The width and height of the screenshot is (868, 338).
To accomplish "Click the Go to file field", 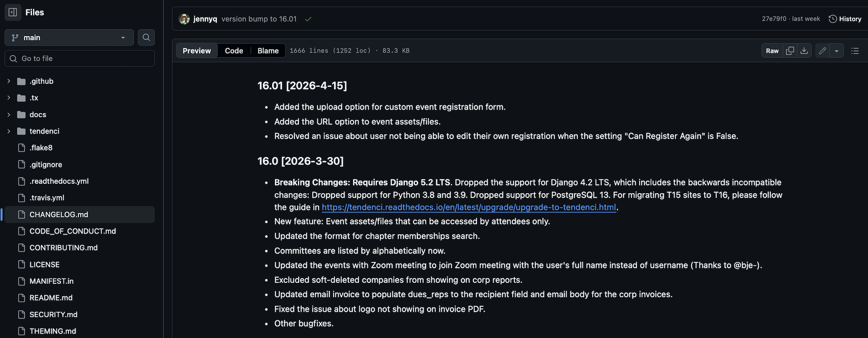I will pos(80,58).
